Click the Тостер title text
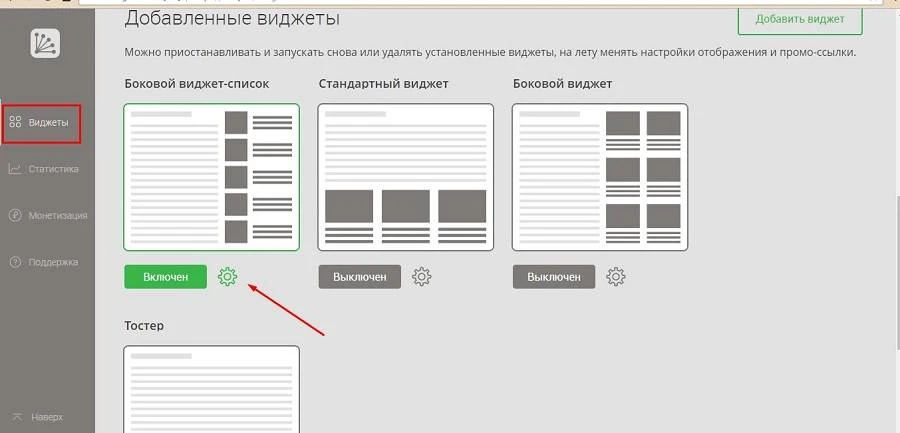This screenshot has width=900, height=433. tap(144, 326)
